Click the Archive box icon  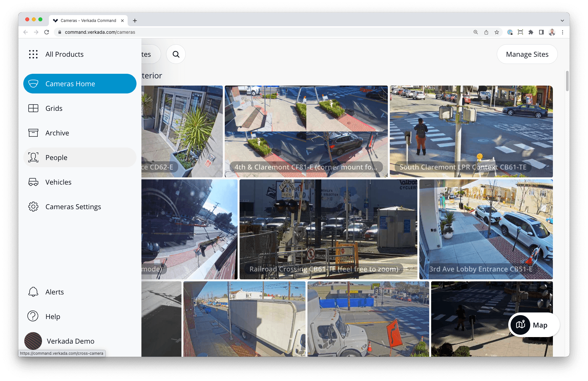[x=33, y=133]
